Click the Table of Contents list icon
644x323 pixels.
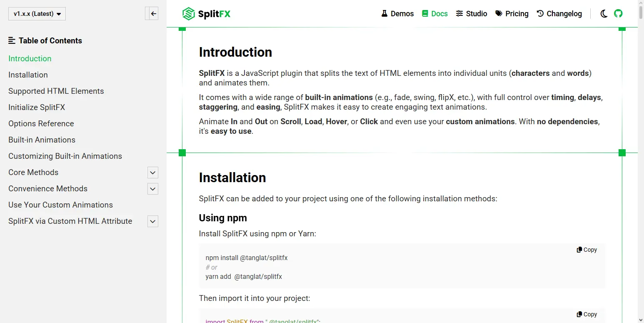coord(12,40)
